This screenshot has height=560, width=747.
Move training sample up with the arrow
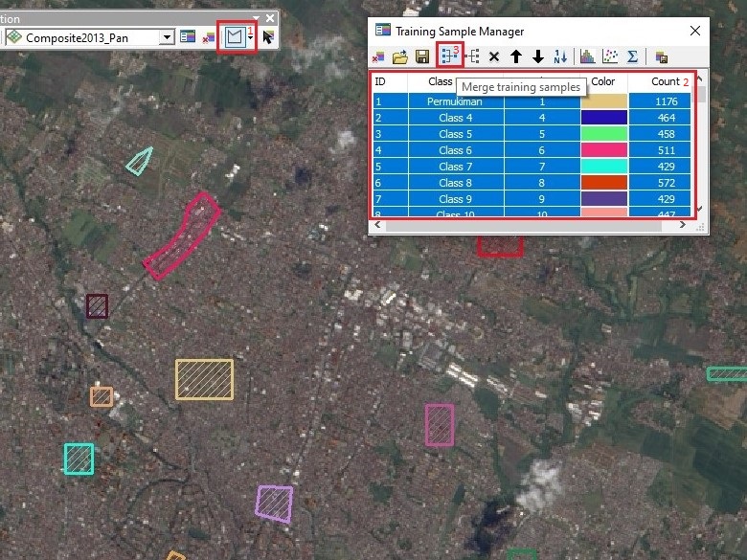(x=516, y=57)
